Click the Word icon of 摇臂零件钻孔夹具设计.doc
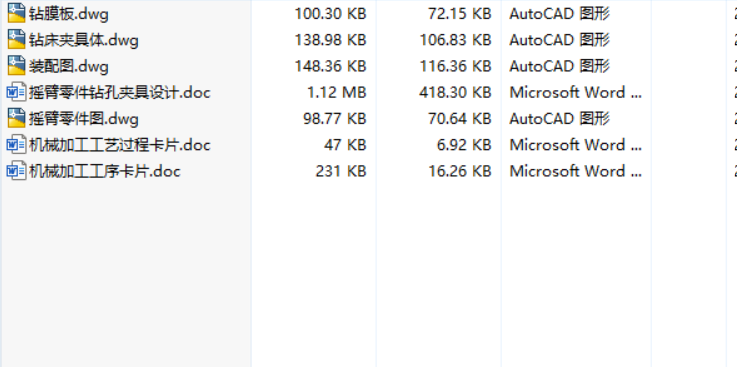This screenshot has height=367, width=737. click(x=16, y=92)
